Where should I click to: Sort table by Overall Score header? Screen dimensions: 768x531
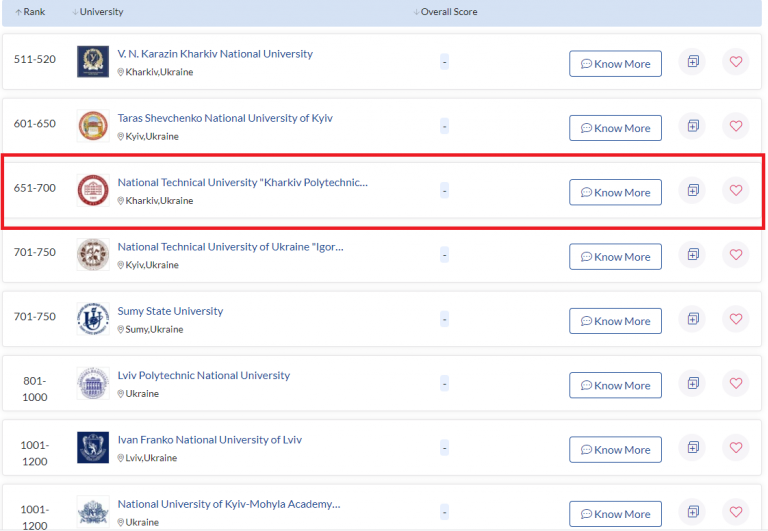pyautogui.click(x=445, y=12)
